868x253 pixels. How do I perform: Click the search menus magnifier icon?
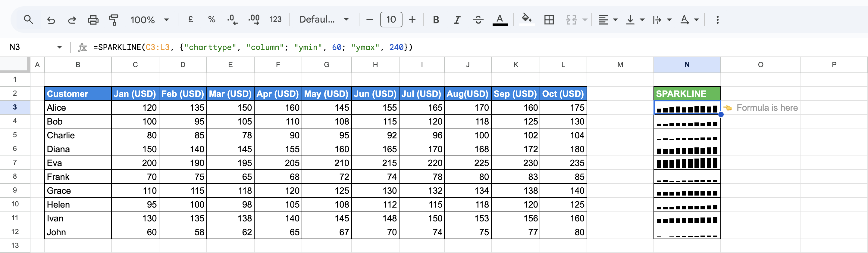click(29, 20)
